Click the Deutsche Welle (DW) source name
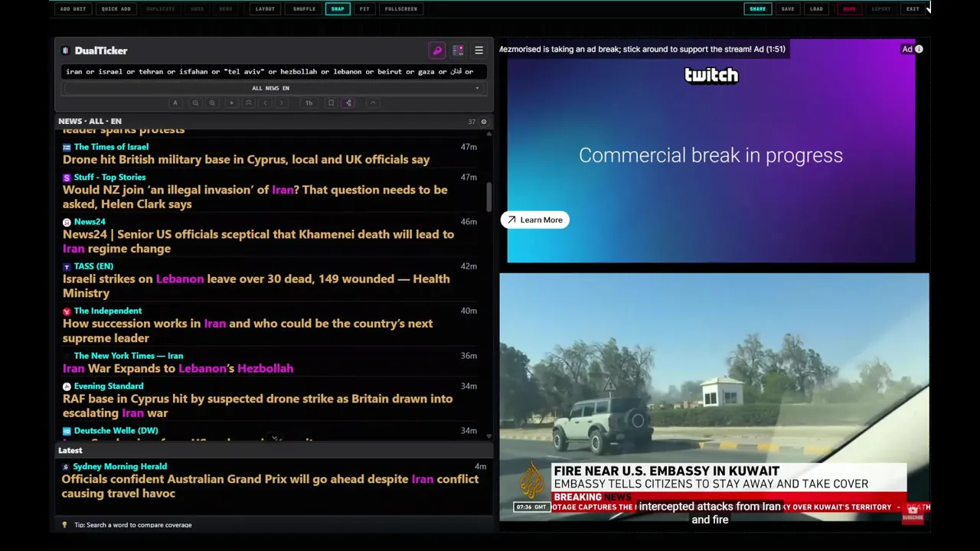Screen dimensions: 980x551 point(116,431)
